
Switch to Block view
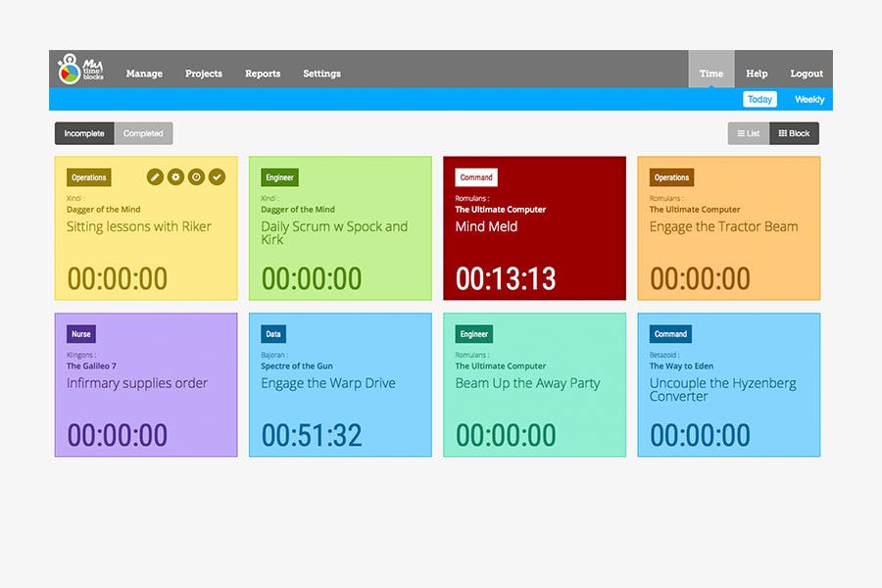(x=794, y=133)
